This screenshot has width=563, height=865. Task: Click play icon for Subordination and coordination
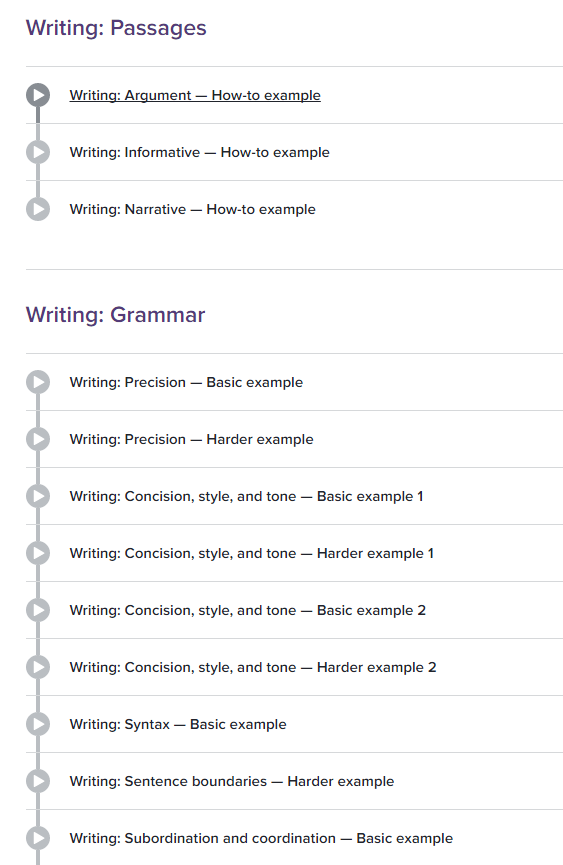pos(38,838)
